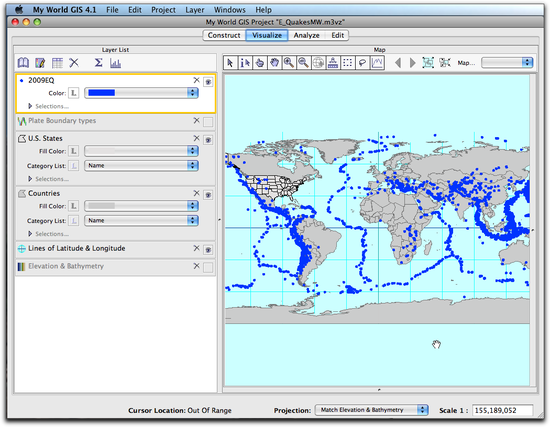The image size is (550, 427).
Task: Open the File menu
Action: click(112, 10)
